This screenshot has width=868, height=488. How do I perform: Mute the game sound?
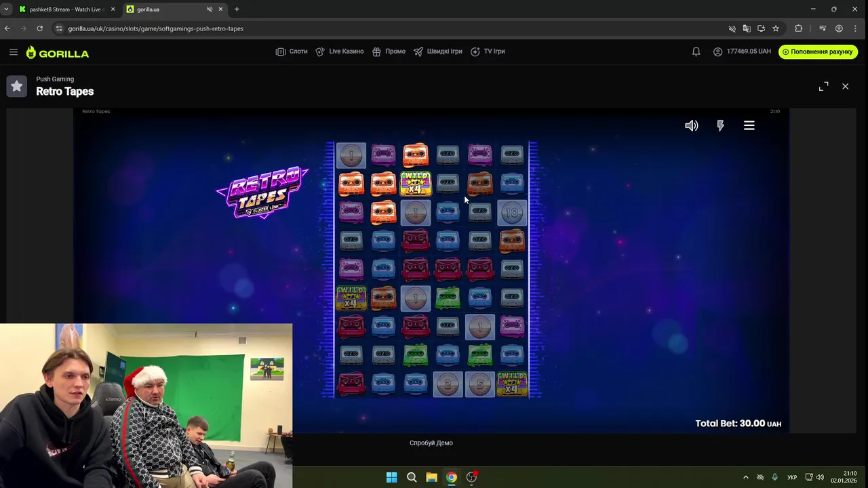691,125
